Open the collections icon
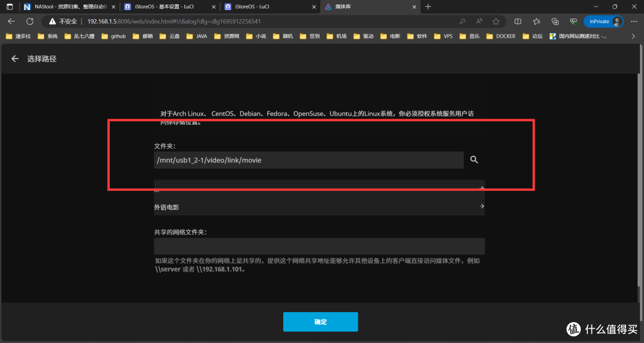The width and height of the screenshot is (644, 343). [x=555, y=21]
